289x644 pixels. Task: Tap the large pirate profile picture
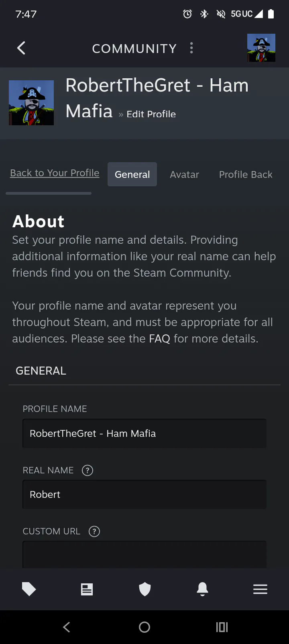click(x=31, y=103)
